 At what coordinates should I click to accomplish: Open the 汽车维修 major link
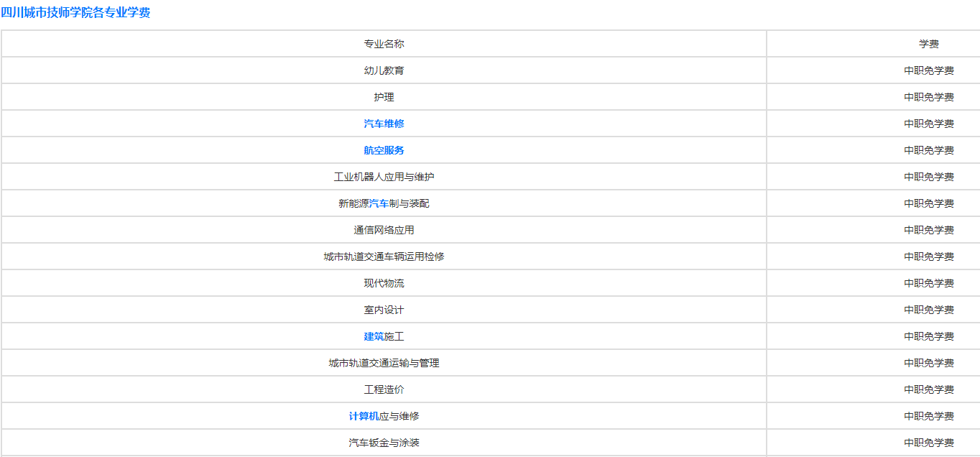tap(384, 124)
